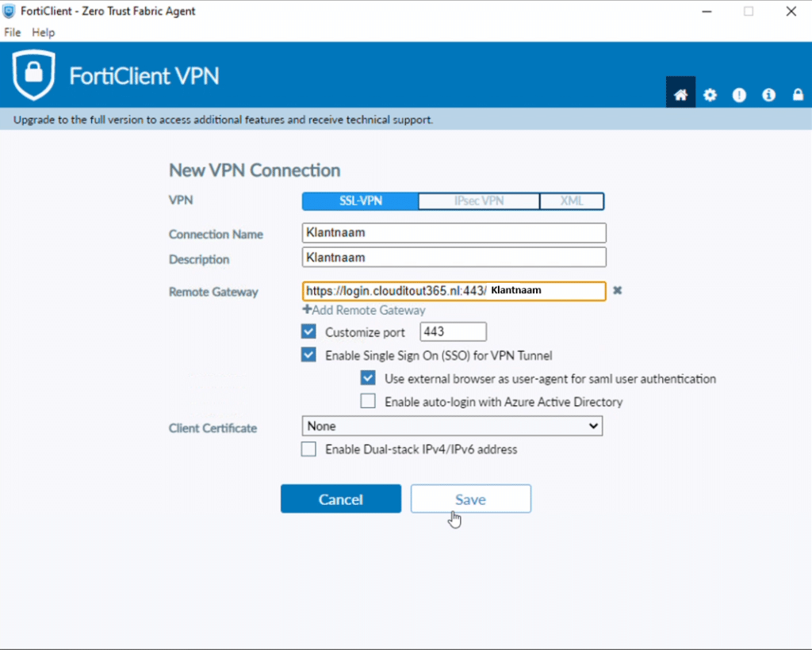Switch to the XML tab
The image size is (812, 650).
[572, 201]
